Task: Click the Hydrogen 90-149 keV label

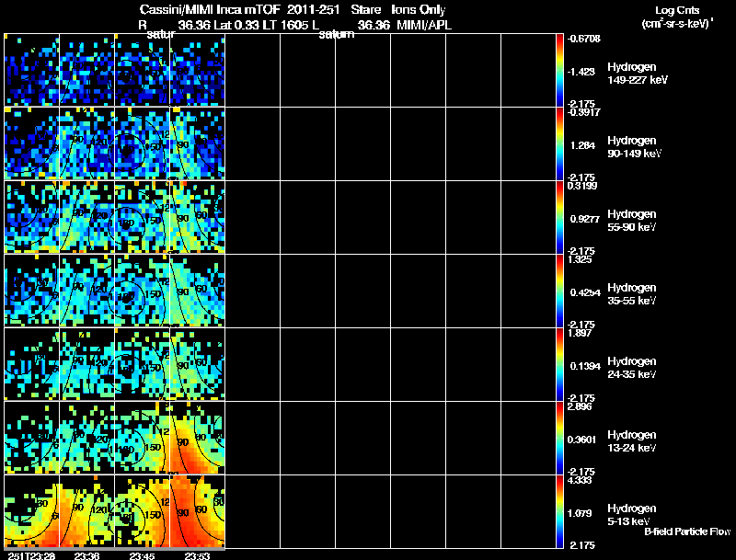Action: point(634,147)
